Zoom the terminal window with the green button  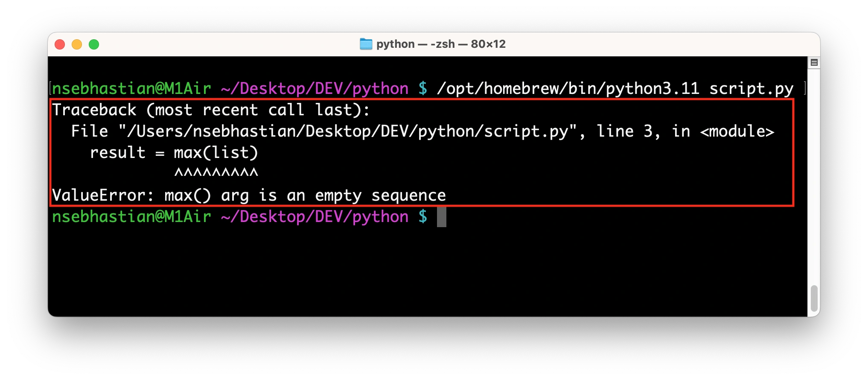94,44
